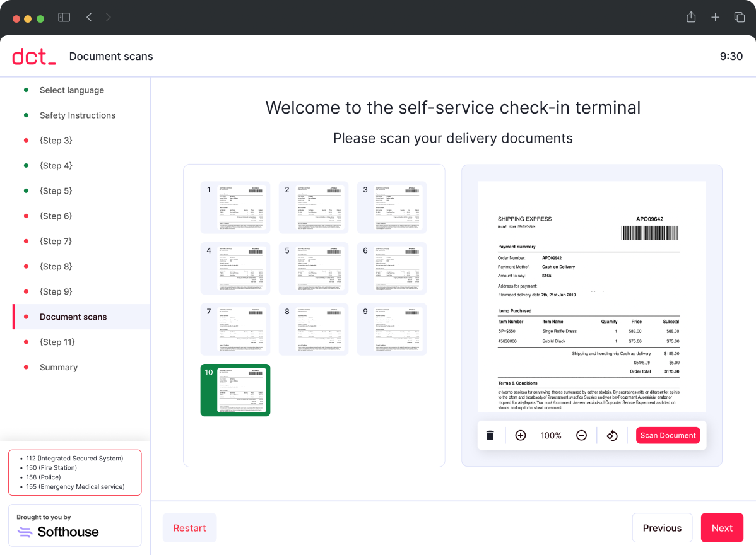Toggle the browser sidebar panel

click(x=64, y=17)
